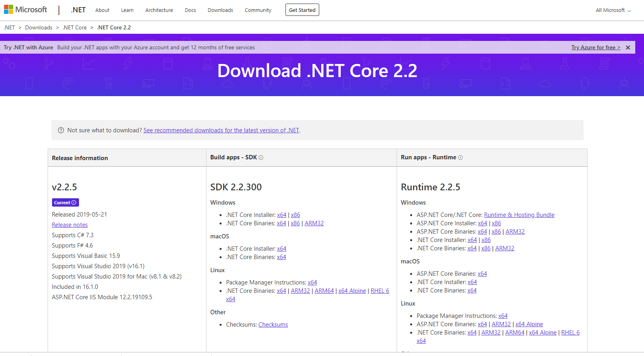Click the info icon beside Runtime heading
644x356 pixels.
tap(460, 158)
